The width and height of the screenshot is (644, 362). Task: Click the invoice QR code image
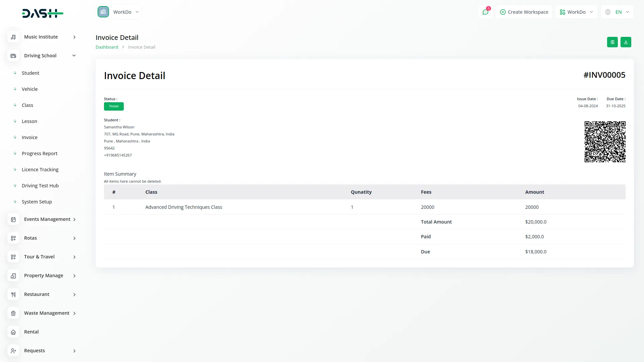(605, 142)
